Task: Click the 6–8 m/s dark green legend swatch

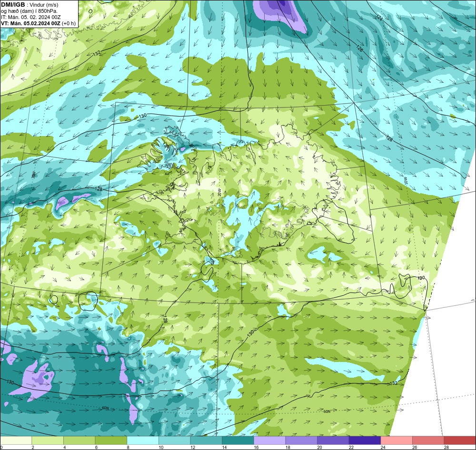Action: 111,440
